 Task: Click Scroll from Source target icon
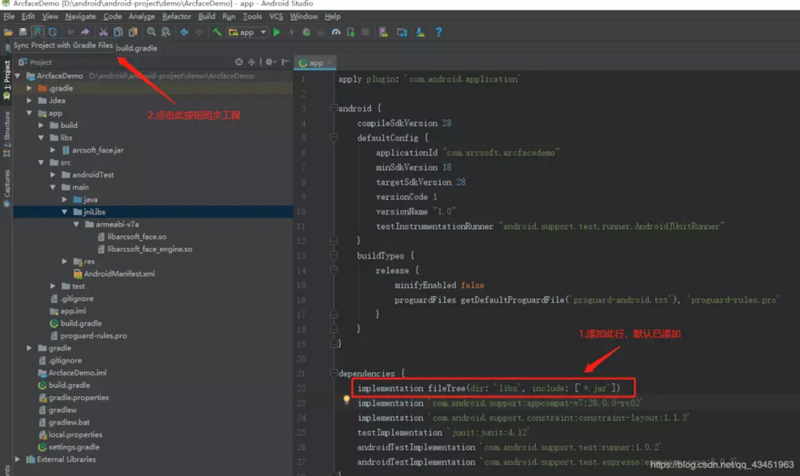pos(239,62)
